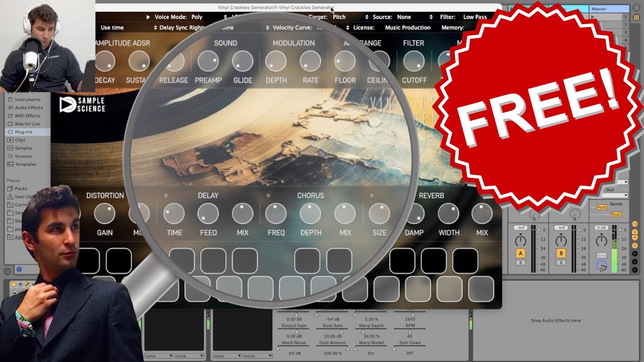Click Master Solo cue button
This screenshot has width=644, height=362.
(601, 255)
